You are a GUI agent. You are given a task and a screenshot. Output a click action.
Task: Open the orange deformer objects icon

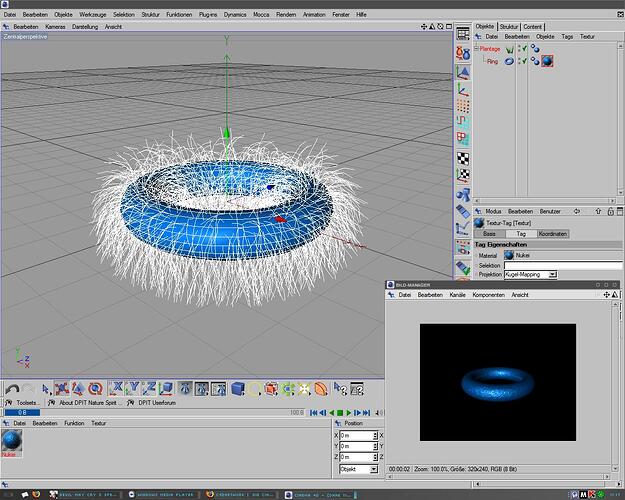[x=321, y=389]
